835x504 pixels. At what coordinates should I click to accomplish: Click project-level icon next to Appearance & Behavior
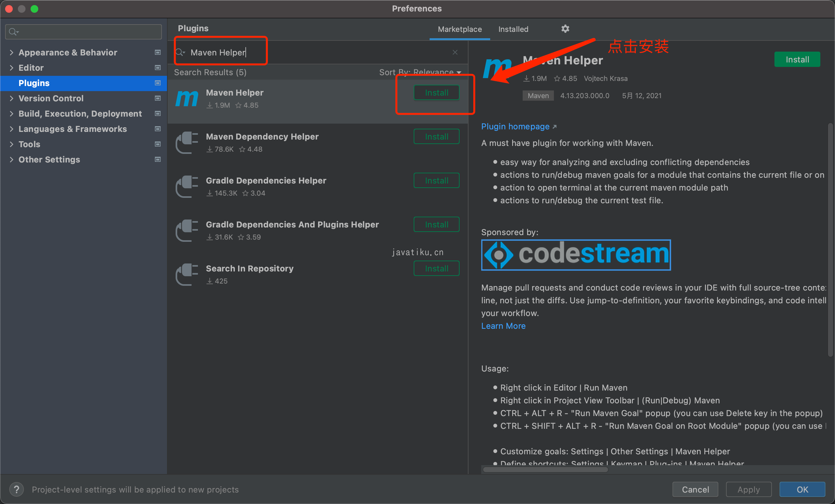(157, 52)
